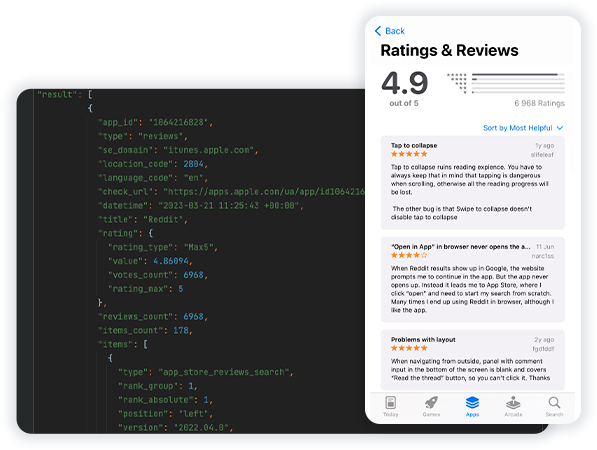
Task: Tap the Back chevron icon
Action: click(x=378, y=31)
